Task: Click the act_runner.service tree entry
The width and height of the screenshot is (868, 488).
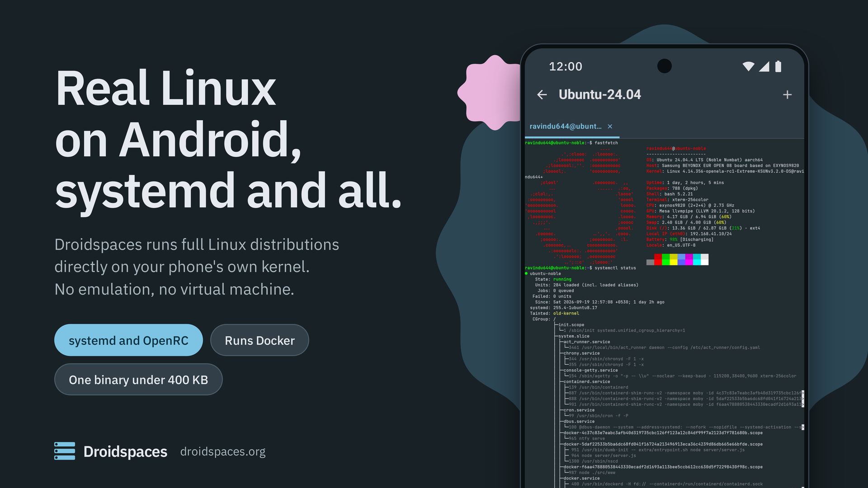Action: pyautogui.click(x=587, y=342)
